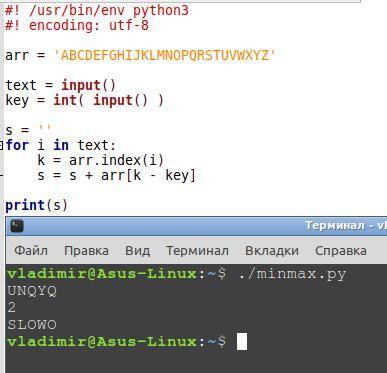The image size is (387, 373).
Task: Click the terminal cursor at the prompt
Action: [242, 341]
